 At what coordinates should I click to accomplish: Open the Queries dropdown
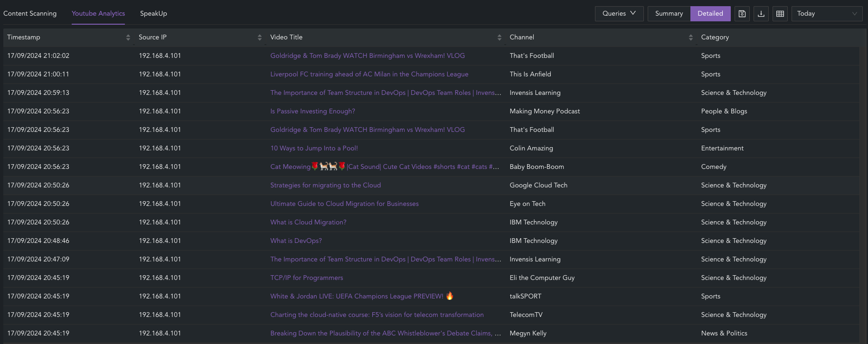click(x=619, y=14)
